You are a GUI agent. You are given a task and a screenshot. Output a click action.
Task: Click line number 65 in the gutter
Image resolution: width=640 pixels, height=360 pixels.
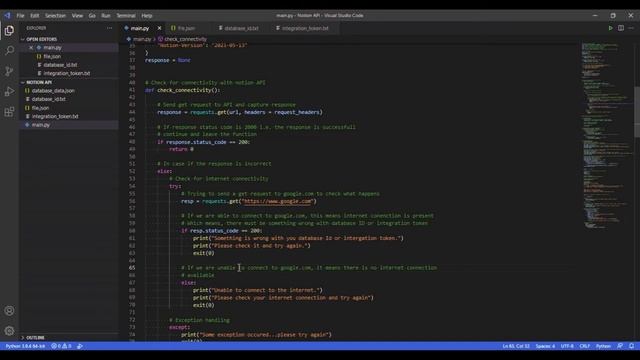(x=132, y=268)
